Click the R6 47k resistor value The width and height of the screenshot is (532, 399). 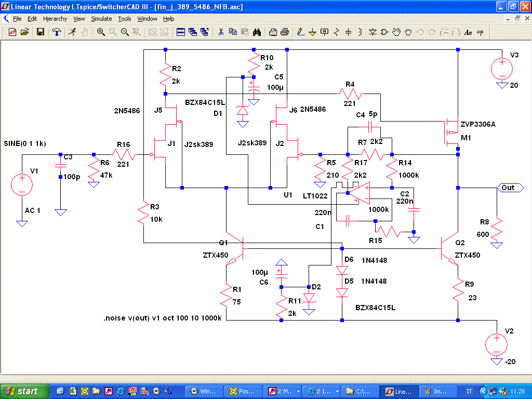click(x=106, y=175)
